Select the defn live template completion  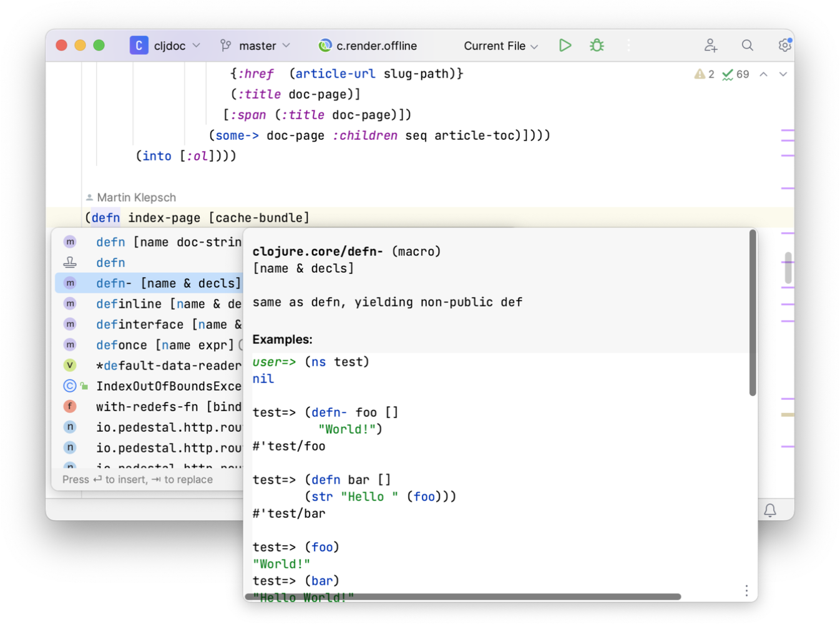point(149,263)
